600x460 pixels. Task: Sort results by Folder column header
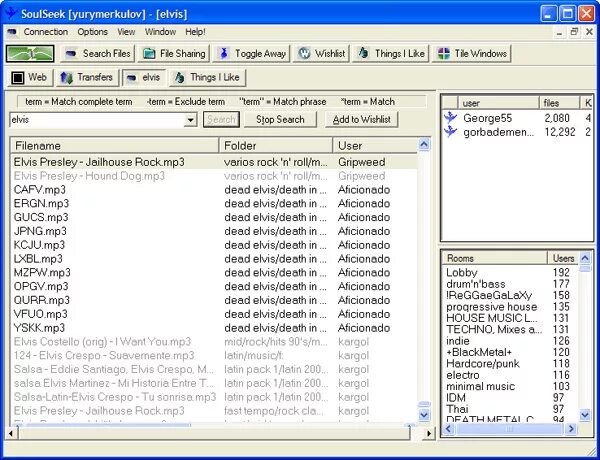coord(276,146)
